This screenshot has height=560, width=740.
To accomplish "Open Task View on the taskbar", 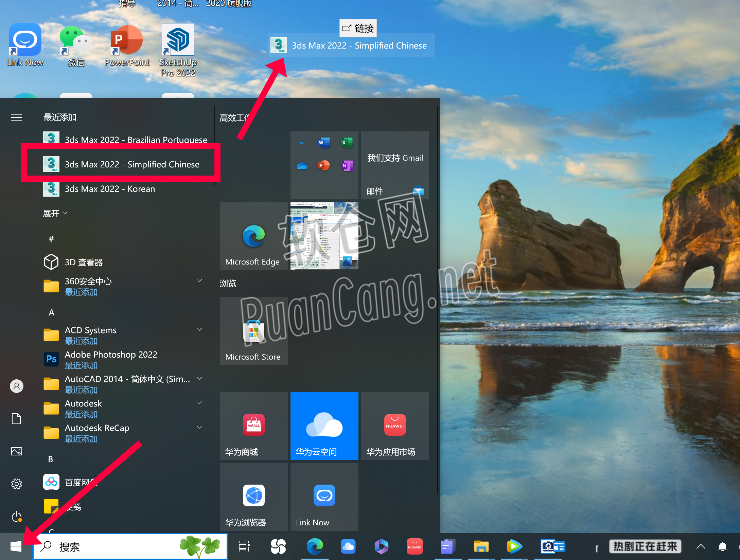I will click(x=244, y=546).
